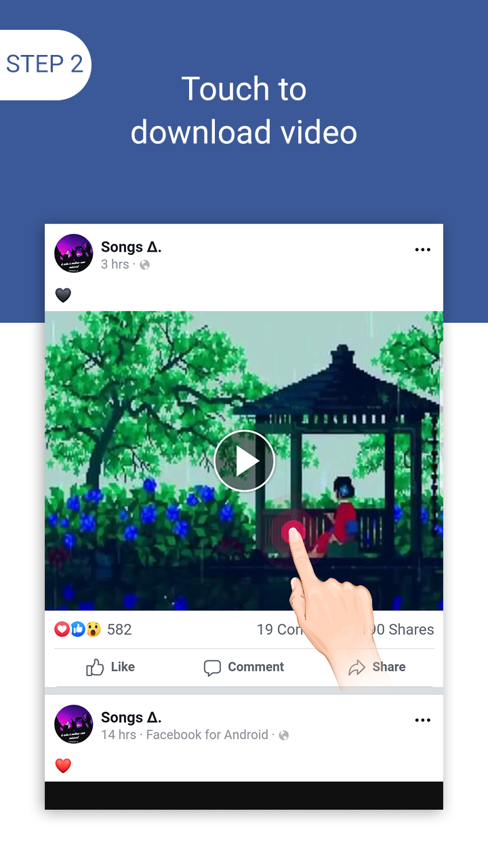
Task: Tap the red touch indicator on video
Action: [293, 532]
